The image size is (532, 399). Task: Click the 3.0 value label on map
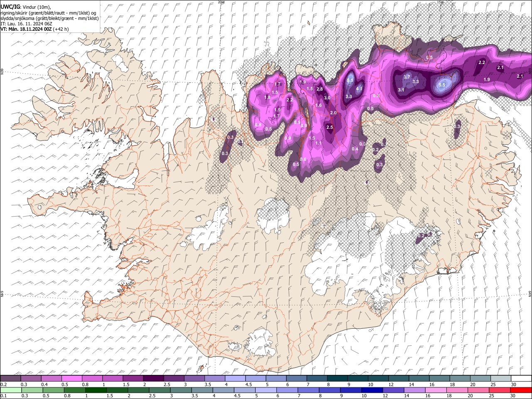pos(327,98)
